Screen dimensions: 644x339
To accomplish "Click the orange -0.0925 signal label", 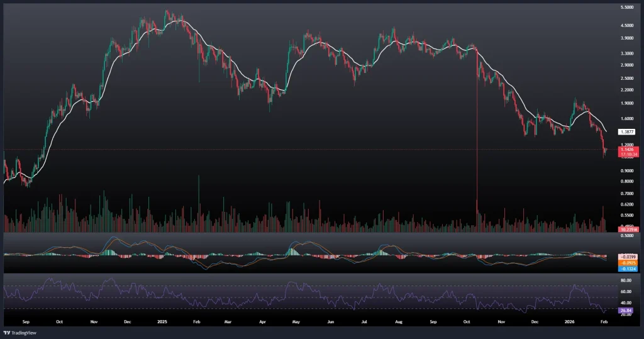I will tap(626, 263).
